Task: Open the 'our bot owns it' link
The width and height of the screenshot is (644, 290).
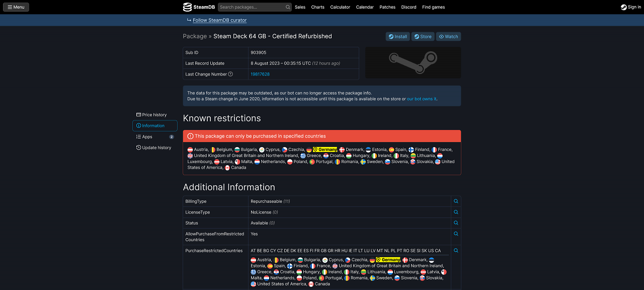Action: pos(422,99)
